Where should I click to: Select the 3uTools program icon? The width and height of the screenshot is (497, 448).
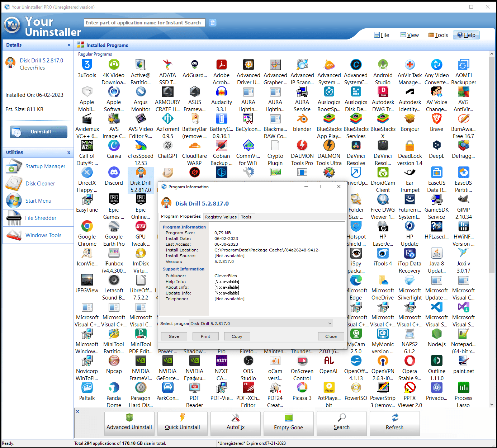click(x=87, y=65)
